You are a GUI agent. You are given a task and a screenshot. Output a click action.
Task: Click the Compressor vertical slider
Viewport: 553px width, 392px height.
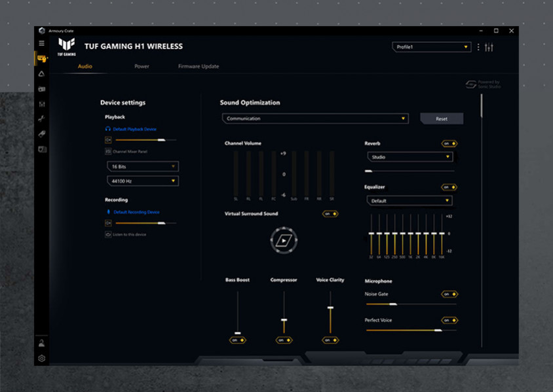click(284, 313)
